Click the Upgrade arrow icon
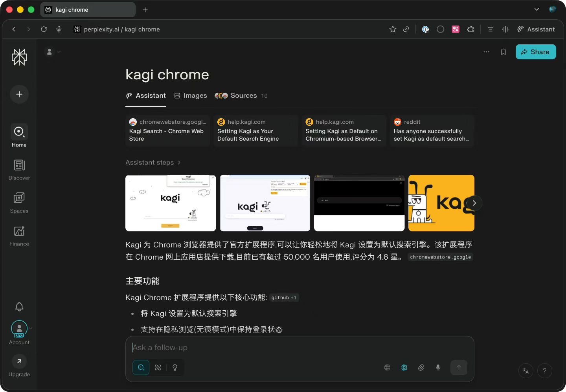566x392 pixels. pyautogui.click(x=19, y=361)
